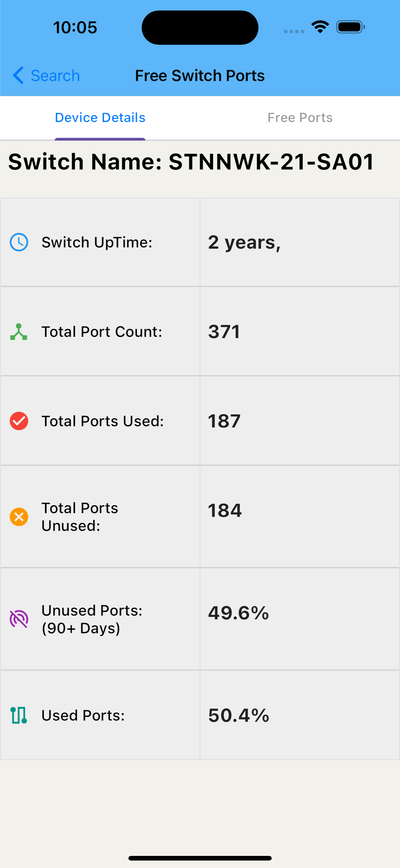Tap the green network icon for port count
This screenshot has height=868, width=400.
pos(19,332)
